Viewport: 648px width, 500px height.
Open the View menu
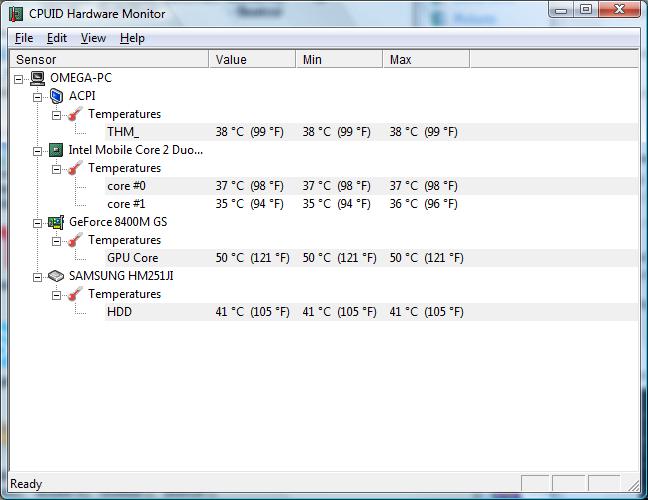tap(93, 38)
